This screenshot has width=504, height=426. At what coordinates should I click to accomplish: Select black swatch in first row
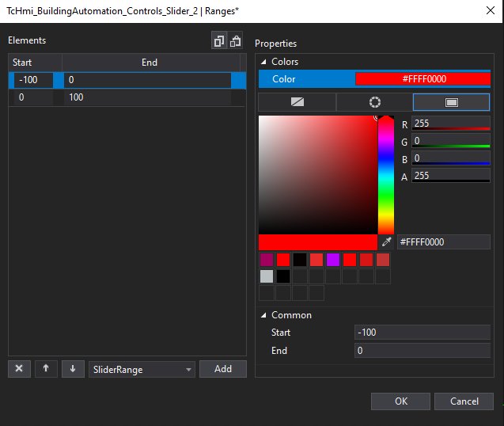pyautogui.click(x=300, y=260)
